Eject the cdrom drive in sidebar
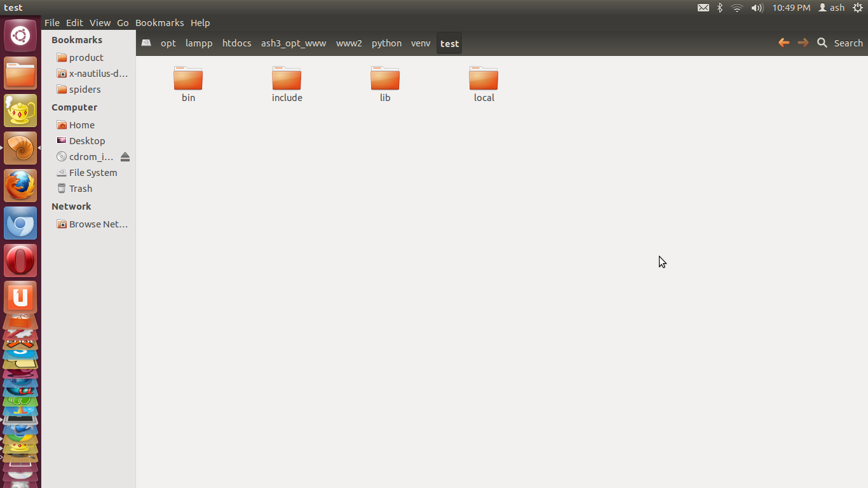 125,157
